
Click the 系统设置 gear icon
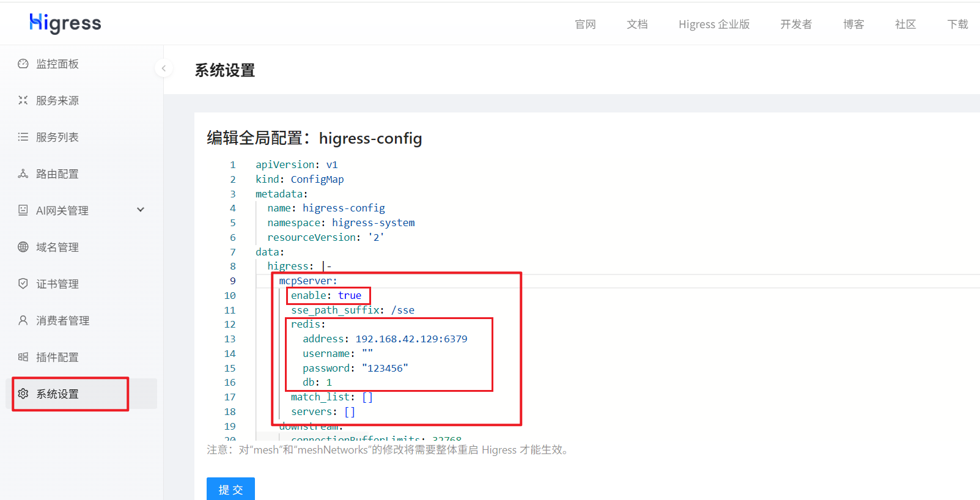23,394
